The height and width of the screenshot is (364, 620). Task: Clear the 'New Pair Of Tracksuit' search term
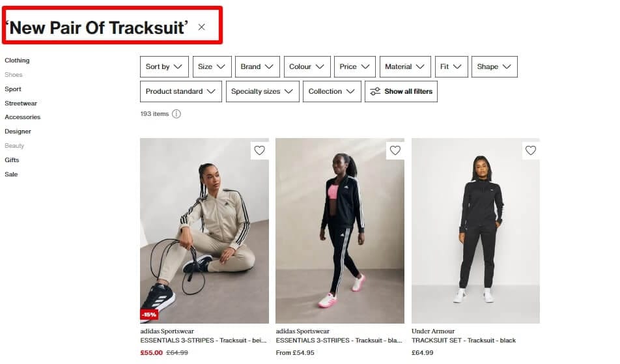[x=202, y=27]
